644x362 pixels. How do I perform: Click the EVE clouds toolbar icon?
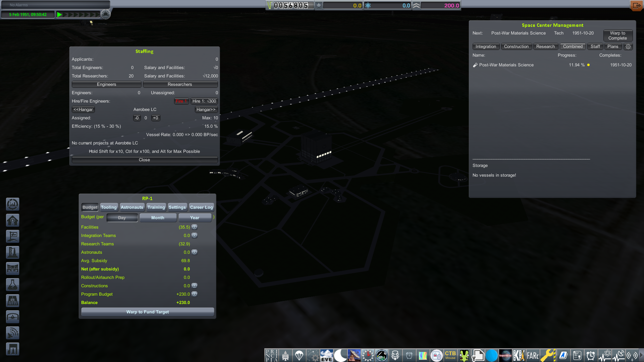(326, 355)
